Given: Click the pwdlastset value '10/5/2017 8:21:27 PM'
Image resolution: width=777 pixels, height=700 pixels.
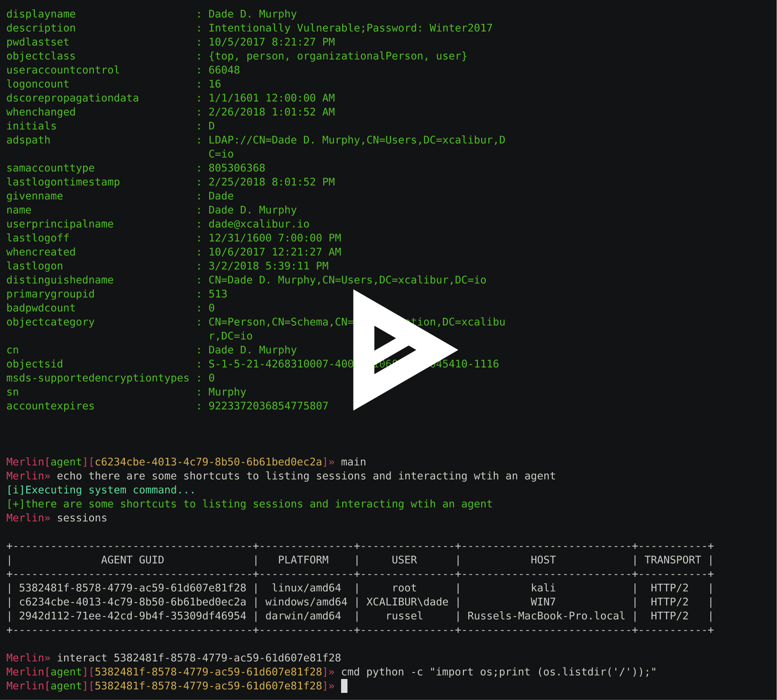Looking at the screenshot, I should coord(271,42).
